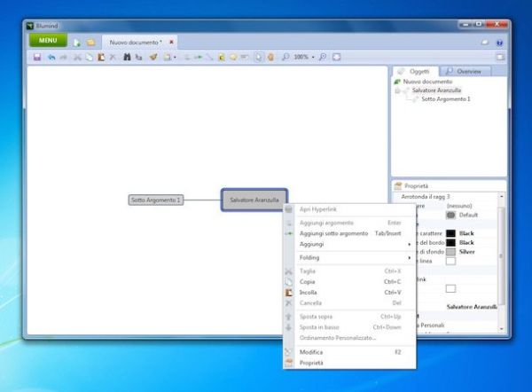Select Sotto Argomento 1 in the object tree
532x392 pixels.
click(x=445, y=98)
